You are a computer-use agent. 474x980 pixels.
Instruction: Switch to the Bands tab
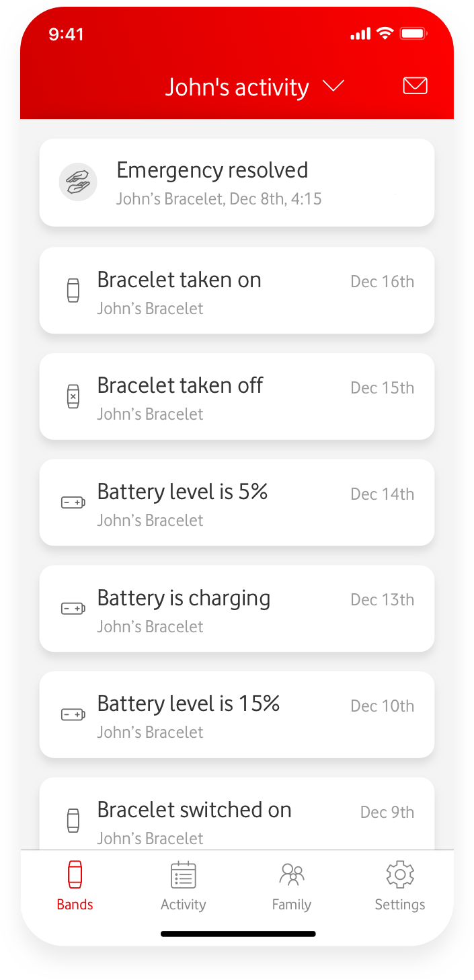tap(75, 885)
